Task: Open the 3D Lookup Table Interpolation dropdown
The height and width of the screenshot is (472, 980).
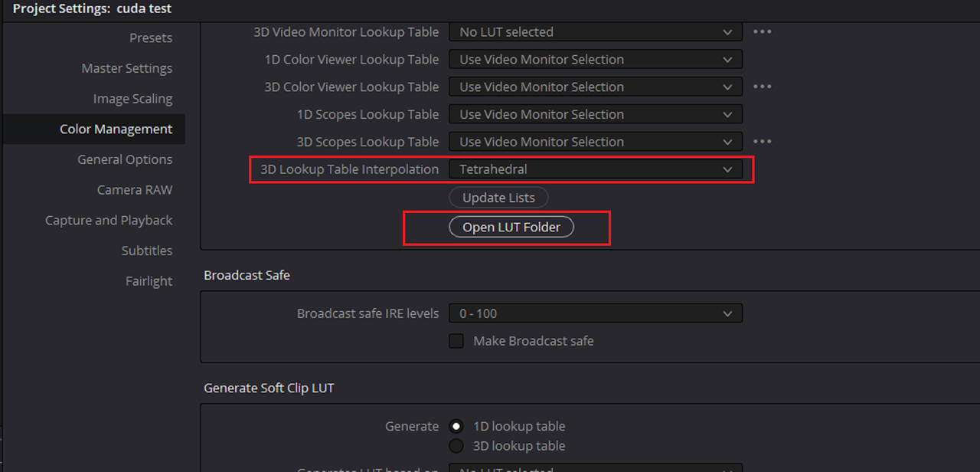Action: [x=596, y=169]
